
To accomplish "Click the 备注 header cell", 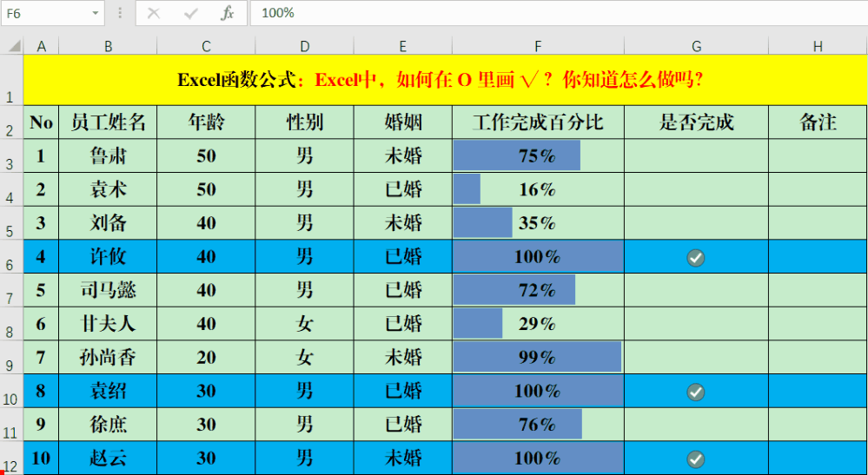I will (x=818, y=122).
